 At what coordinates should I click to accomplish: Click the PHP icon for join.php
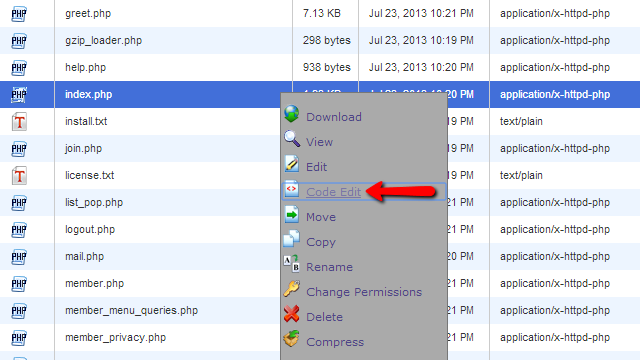19,149
